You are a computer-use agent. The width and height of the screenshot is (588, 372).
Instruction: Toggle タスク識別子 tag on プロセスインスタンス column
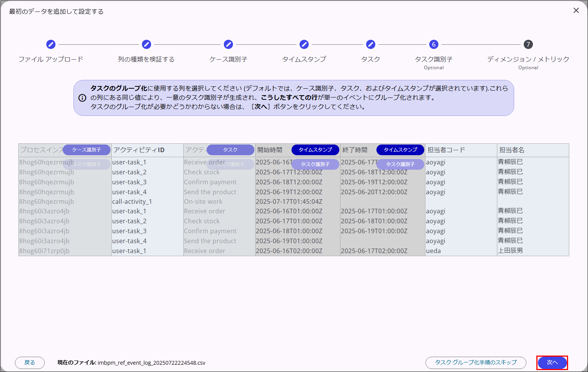[86, 164]
